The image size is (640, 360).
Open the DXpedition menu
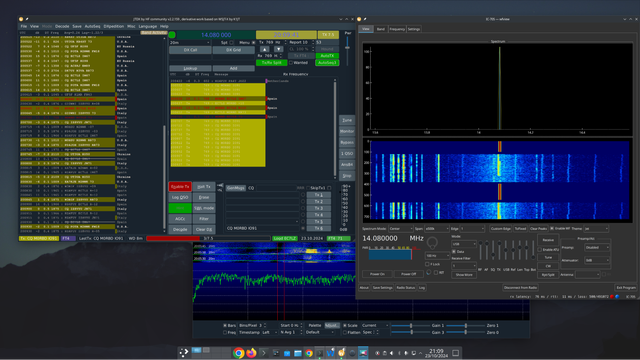pyautogui.click(x=113, y=26)
